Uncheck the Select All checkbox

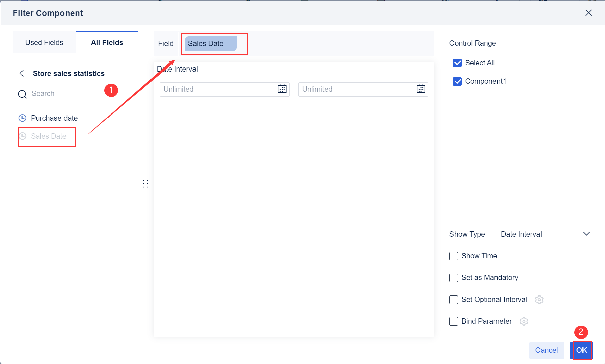(x=457, y=63)
